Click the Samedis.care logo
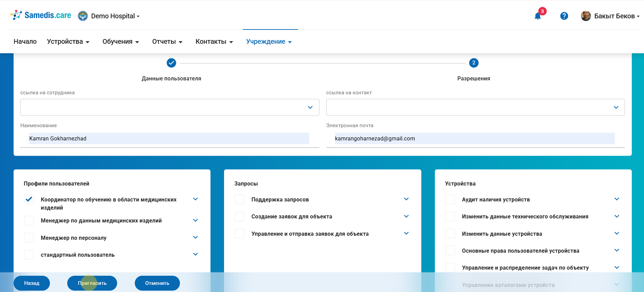 pos(41,15)
